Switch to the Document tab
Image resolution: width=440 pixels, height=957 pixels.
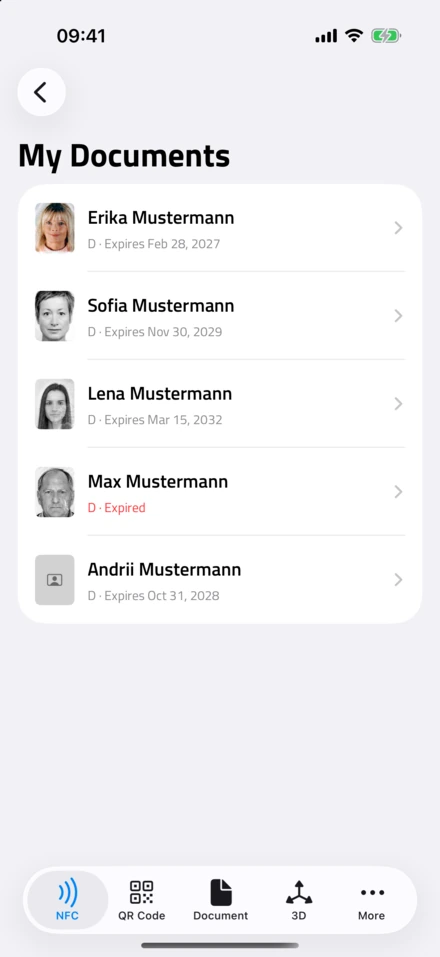220,900
